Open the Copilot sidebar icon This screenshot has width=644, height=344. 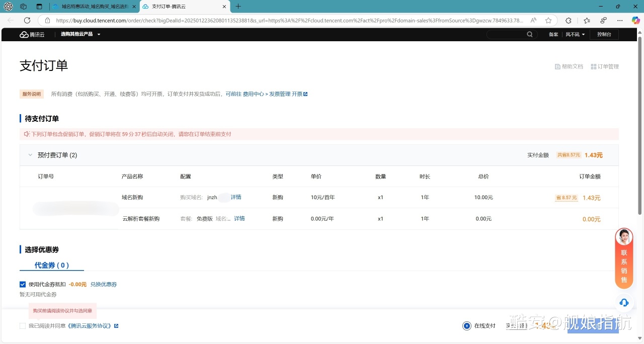(635, 21)
